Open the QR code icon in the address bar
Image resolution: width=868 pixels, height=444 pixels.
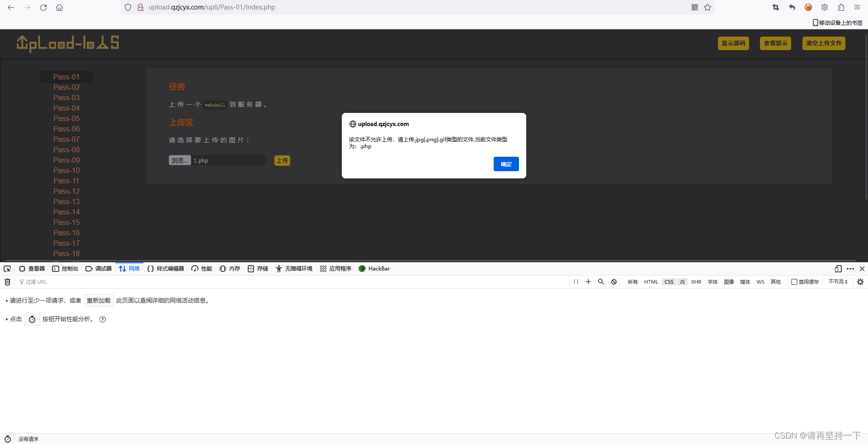pyautogui.click(x=695, y=7)
